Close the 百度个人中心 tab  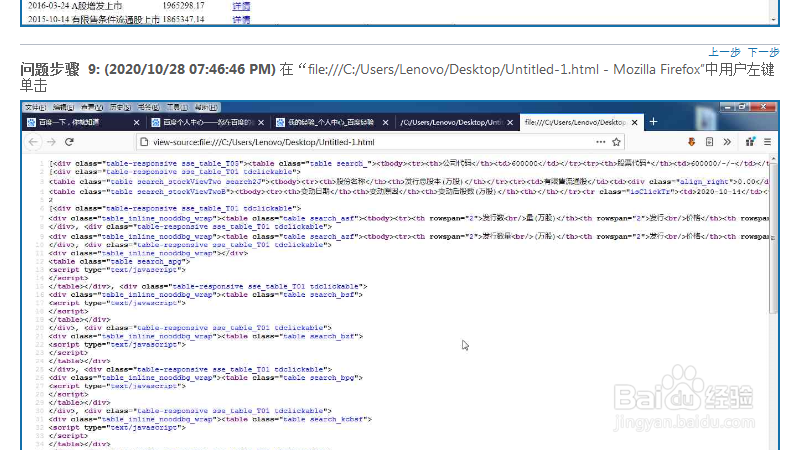pos(261,122)
